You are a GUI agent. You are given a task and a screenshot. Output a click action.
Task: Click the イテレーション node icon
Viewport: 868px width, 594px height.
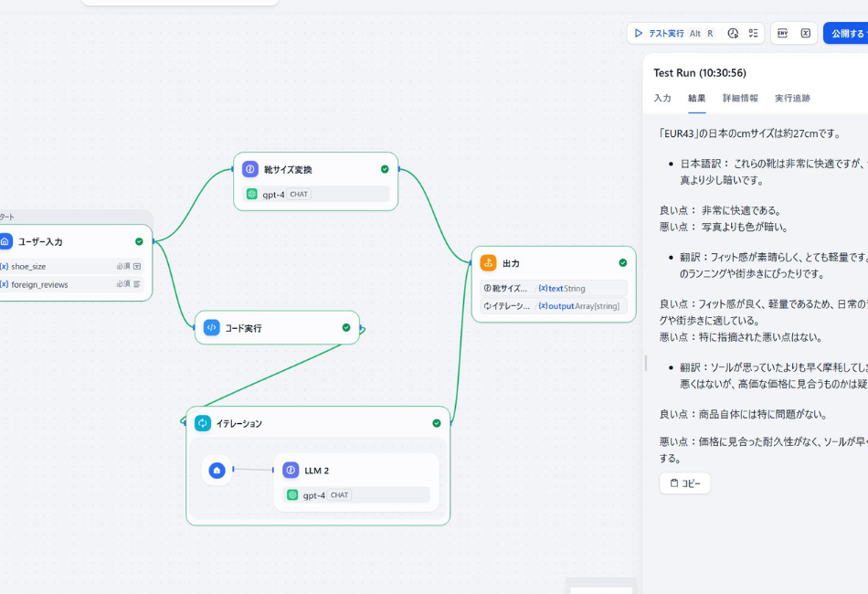(x=203, y=422)
